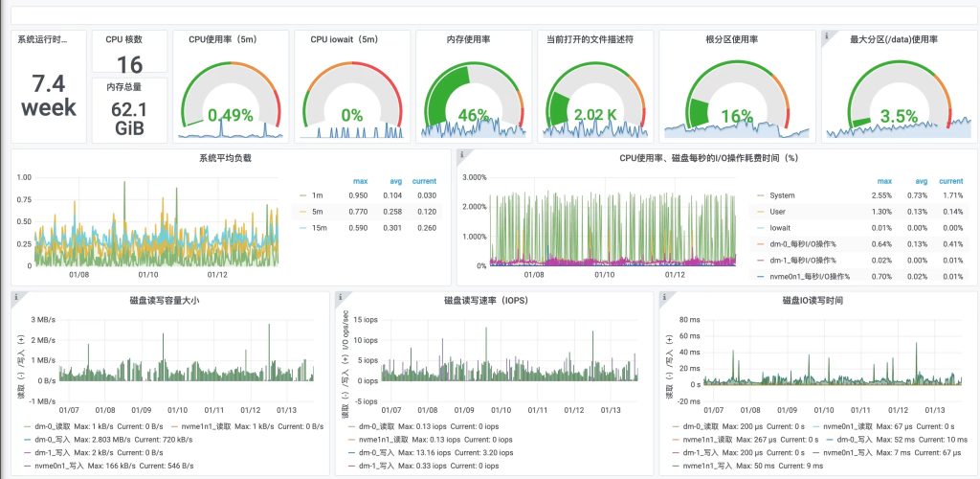Toggle the Iowait series label in CPU legend
Image resolution: width=980 pixels, height=479 pixels.
coord(781,227)
